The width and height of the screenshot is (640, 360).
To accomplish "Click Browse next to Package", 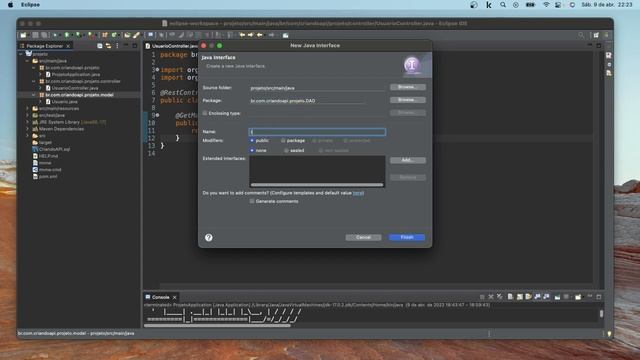I will 407,100.
